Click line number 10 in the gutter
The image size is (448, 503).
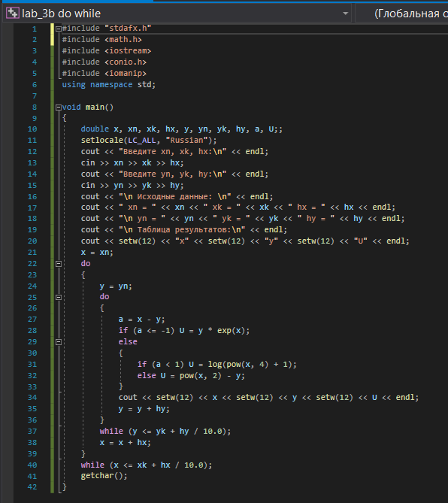[x=32, y=129]
